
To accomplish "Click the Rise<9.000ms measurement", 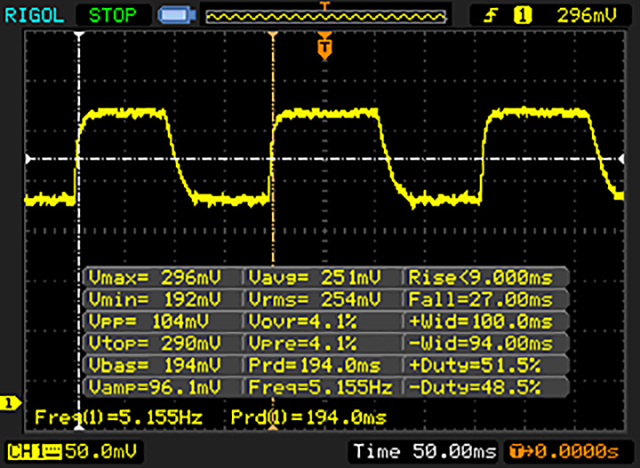I will [x=481, y=277].
